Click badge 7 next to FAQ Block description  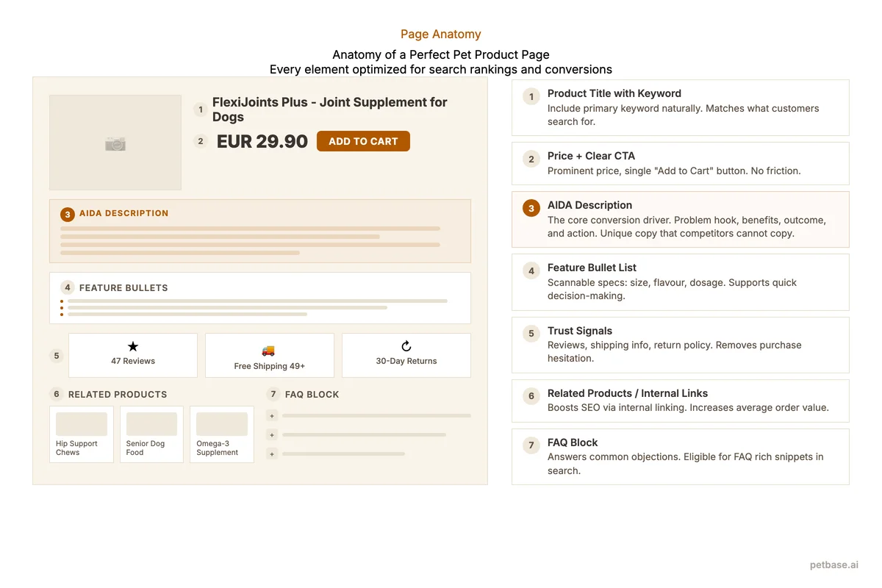[531, 445]
